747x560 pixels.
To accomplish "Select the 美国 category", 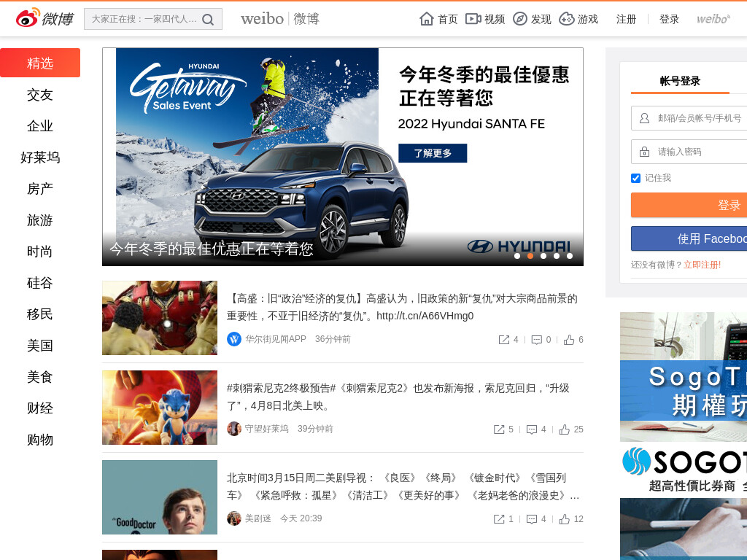I will (x=40, y=346).
